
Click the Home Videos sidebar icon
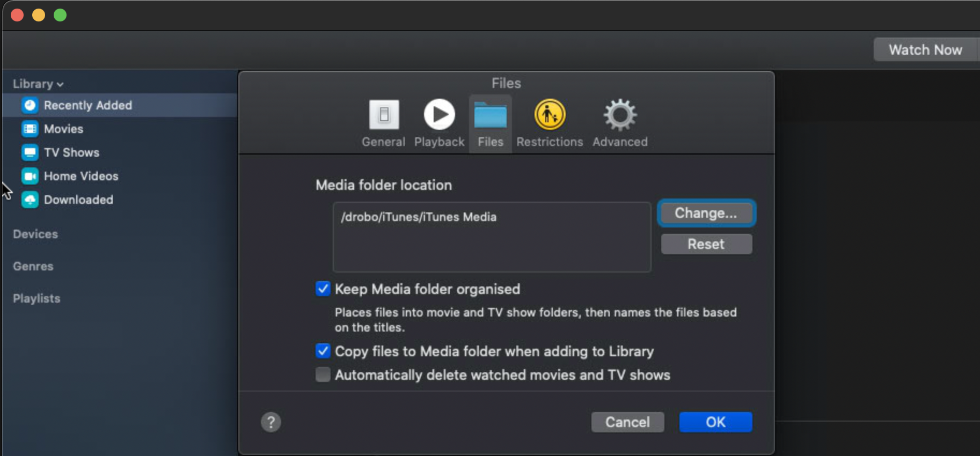tap(30, 176)
